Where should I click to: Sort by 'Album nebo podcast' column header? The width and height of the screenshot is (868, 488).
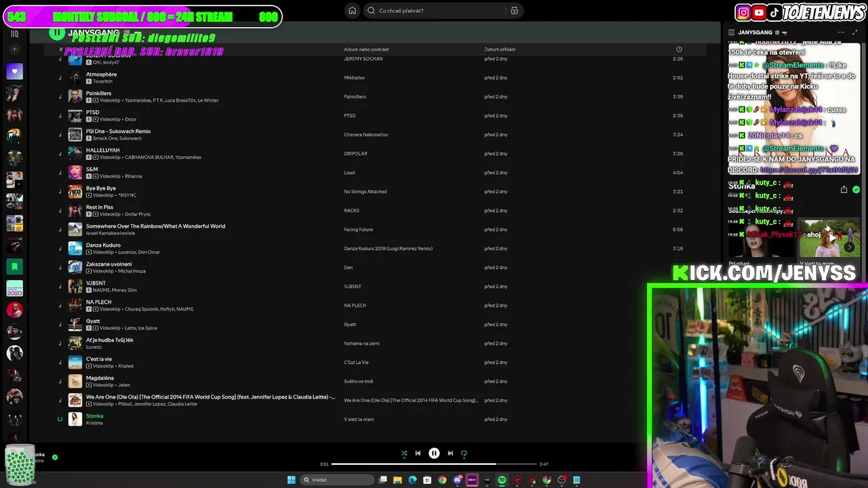(x=366, y=49)
